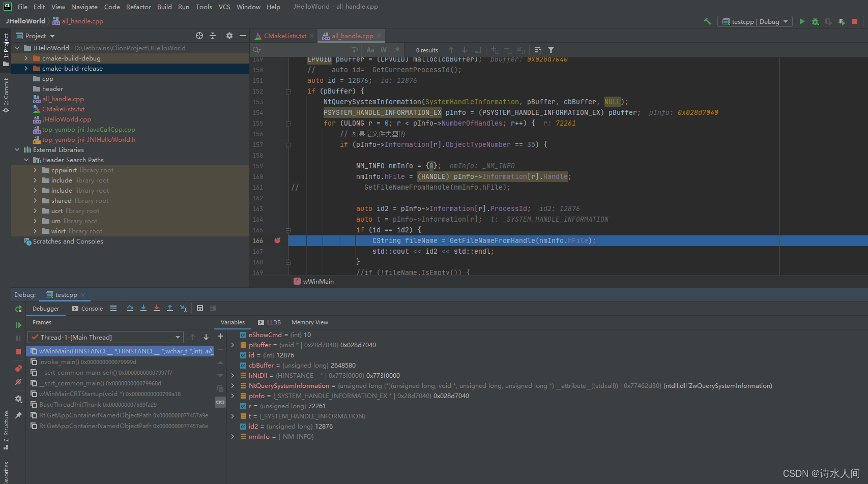Viewport: 868px width, 484px height.
Task: Open the Refactor menu
Action: 138,7
